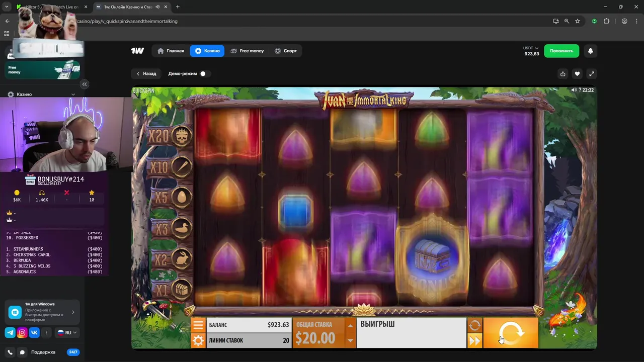The image size is (644, 362).
Task: Decrease total bet with down arrow
Action: coord(350,340)
